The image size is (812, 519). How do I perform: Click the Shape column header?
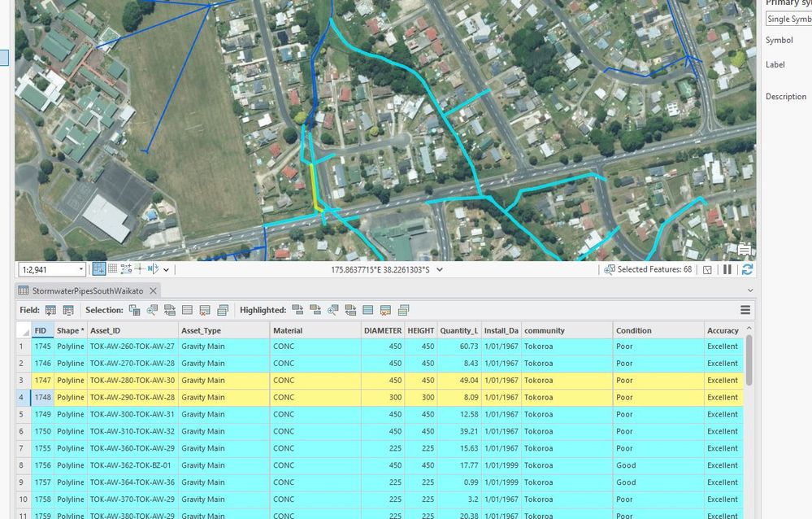[x=70, y=330]
